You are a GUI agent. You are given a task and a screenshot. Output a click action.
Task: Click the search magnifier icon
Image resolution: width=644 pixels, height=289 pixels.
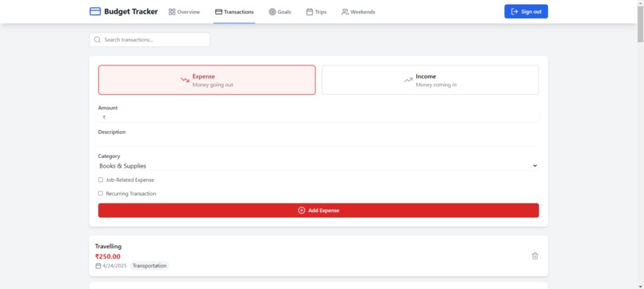pos(97,40)
